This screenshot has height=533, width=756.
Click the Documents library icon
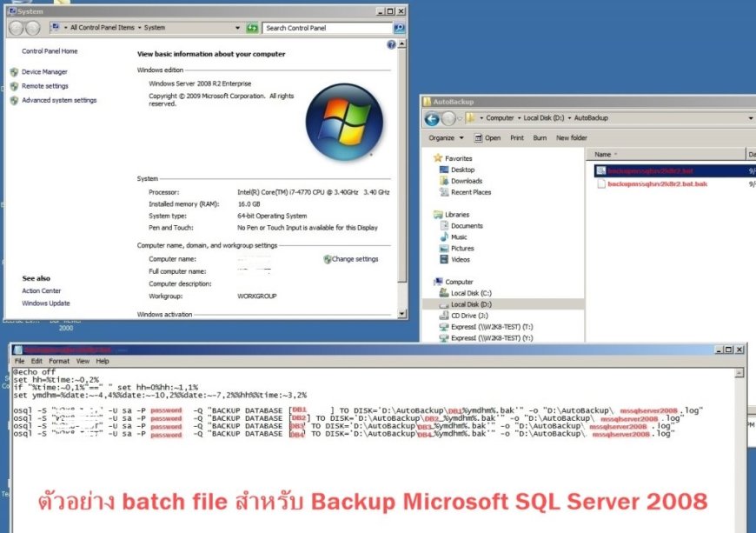tap(444, 225)
